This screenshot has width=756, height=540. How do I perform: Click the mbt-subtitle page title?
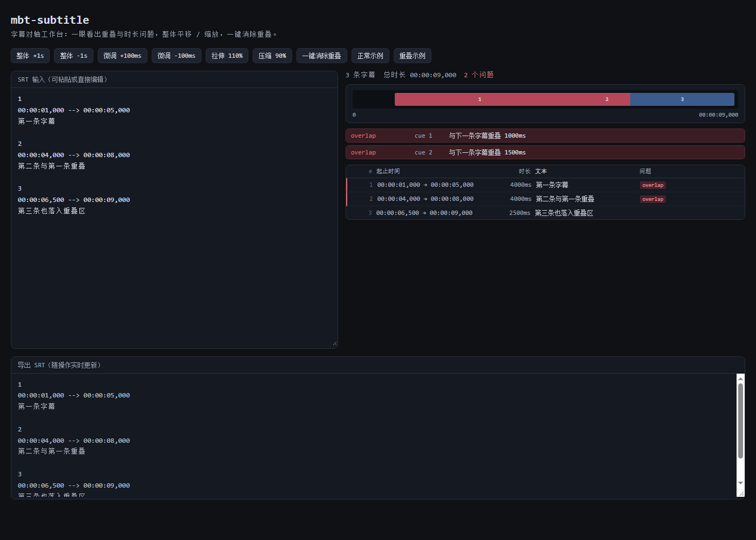(x=50, y=20)
